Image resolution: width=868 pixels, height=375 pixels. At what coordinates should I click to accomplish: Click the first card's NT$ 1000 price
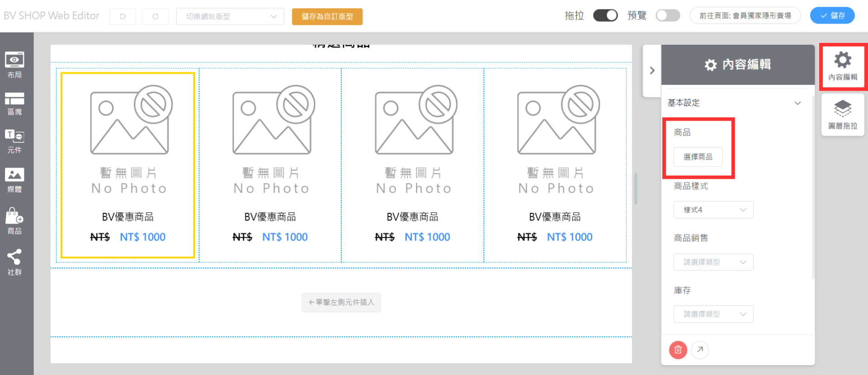pyautogui.click(x=142, y=237)
